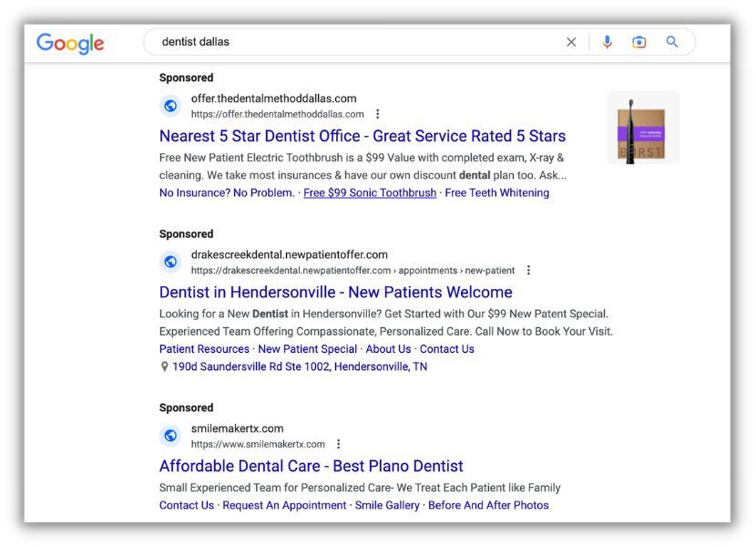This screenshot has width=756, height=547.
Task: Open Smile Gallery sitelink
Action: tap(387, 505)
